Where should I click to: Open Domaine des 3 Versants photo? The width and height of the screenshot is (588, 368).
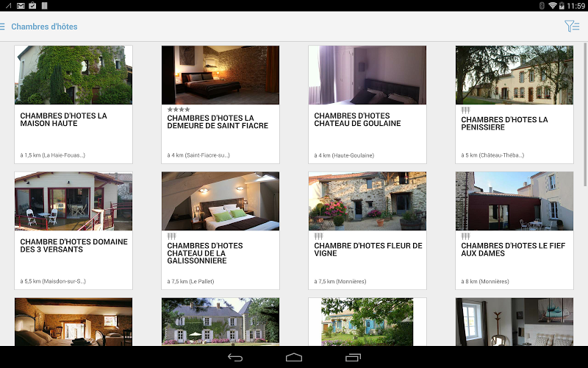click(73, 201)
